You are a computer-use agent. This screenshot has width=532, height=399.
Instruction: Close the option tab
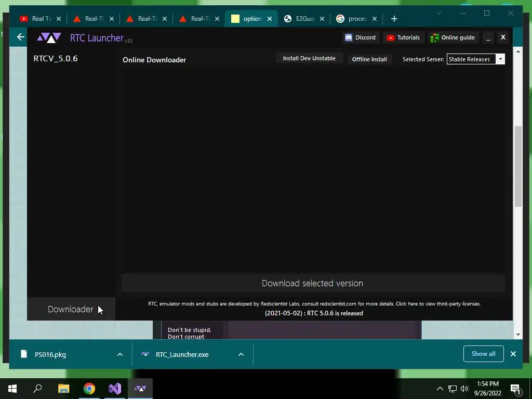270,19
